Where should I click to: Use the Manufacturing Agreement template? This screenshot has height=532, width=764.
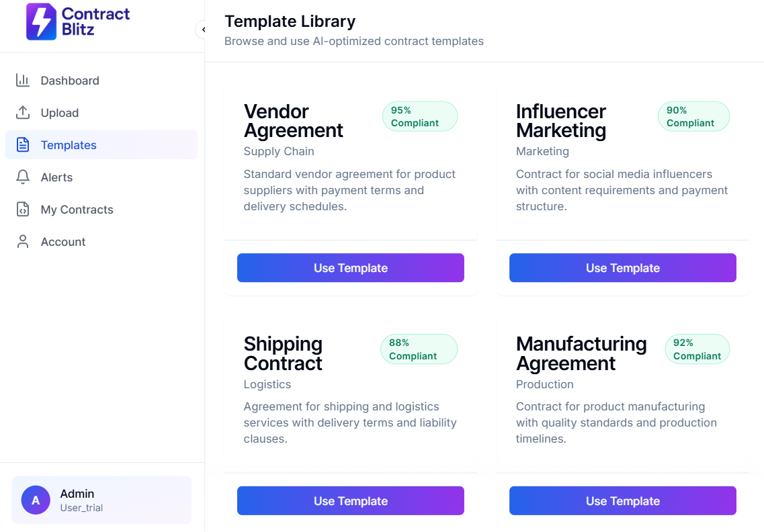click(622, 501)
